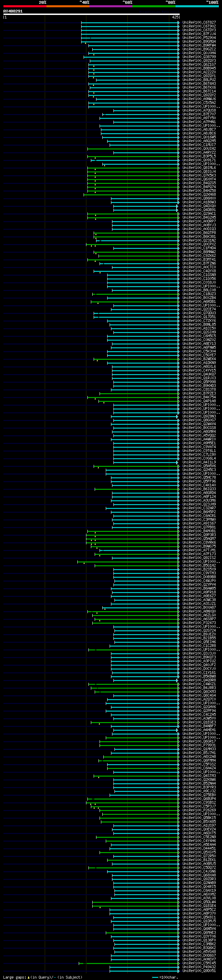The width and height of the screenshot is (222, 980).
Task: Select hit label UniRef100_Q09171
Action: [x=199, y=160]
